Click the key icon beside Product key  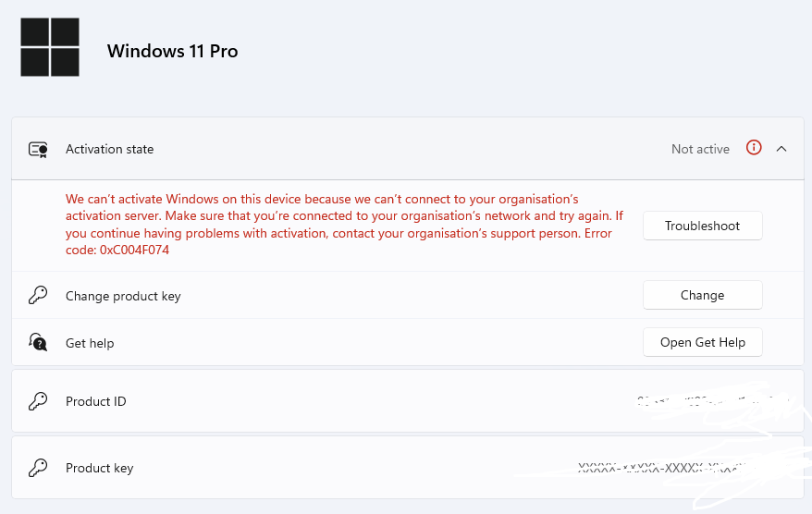(x=38, y=468)
